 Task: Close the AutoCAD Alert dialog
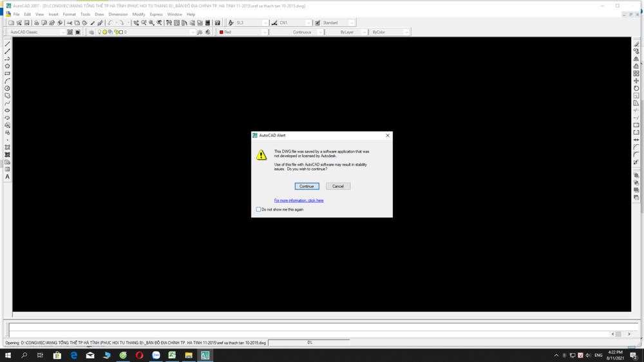(x=387, y=135)
